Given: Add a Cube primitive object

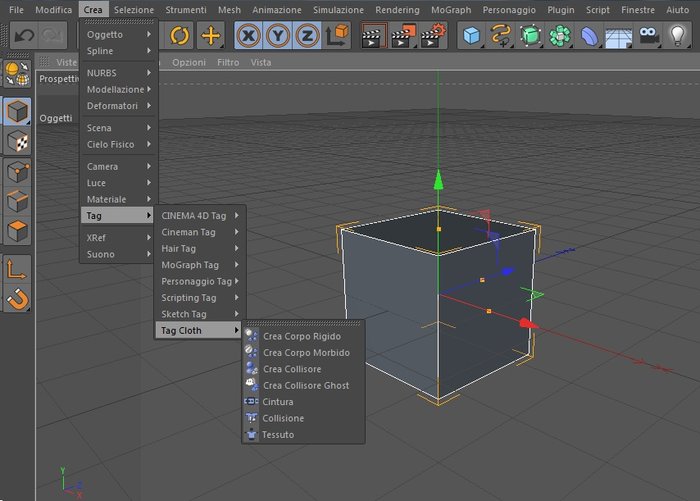Looking at the screenshot, I should tap(471, 35).
